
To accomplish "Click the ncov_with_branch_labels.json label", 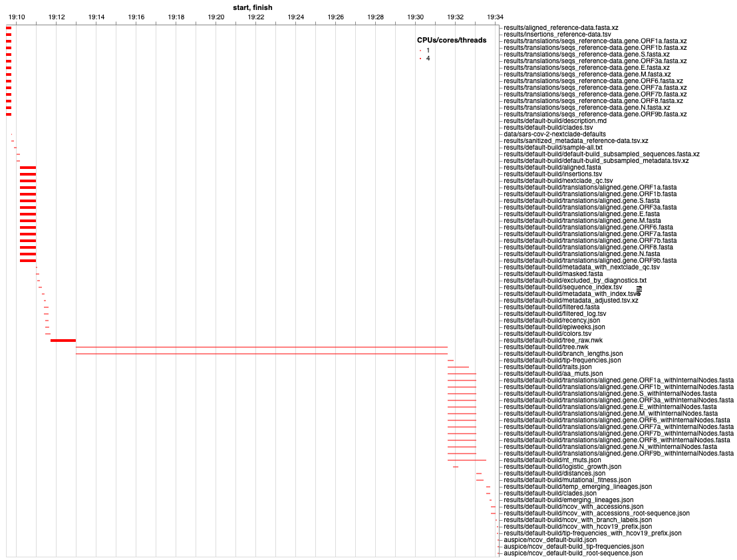I will click(x=577, y=520).
